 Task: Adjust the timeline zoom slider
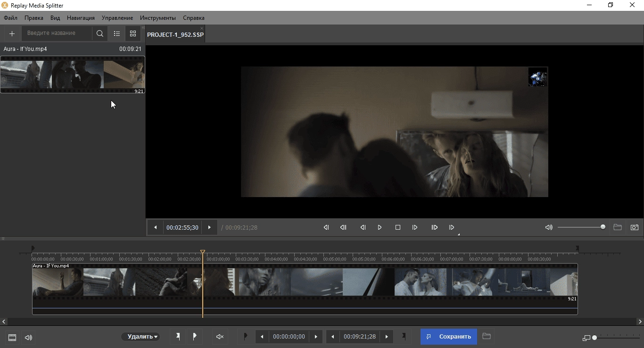[x=617, y=338]
